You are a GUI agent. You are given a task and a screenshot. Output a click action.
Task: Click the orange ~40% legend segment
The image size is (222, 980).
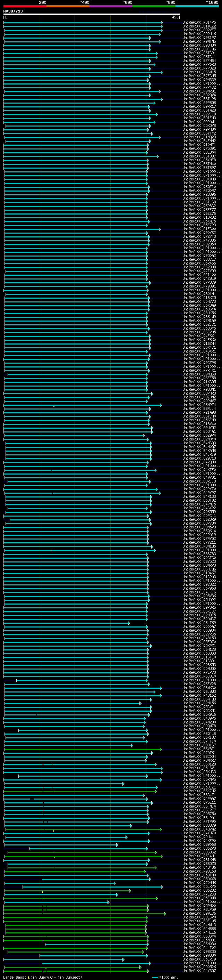pos(68,6)
